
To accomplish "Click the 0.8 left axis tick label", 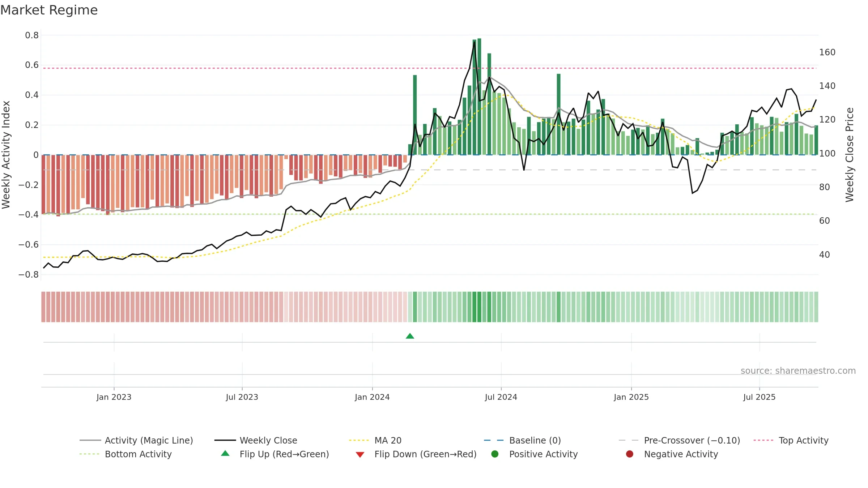I will pos(32,35).
